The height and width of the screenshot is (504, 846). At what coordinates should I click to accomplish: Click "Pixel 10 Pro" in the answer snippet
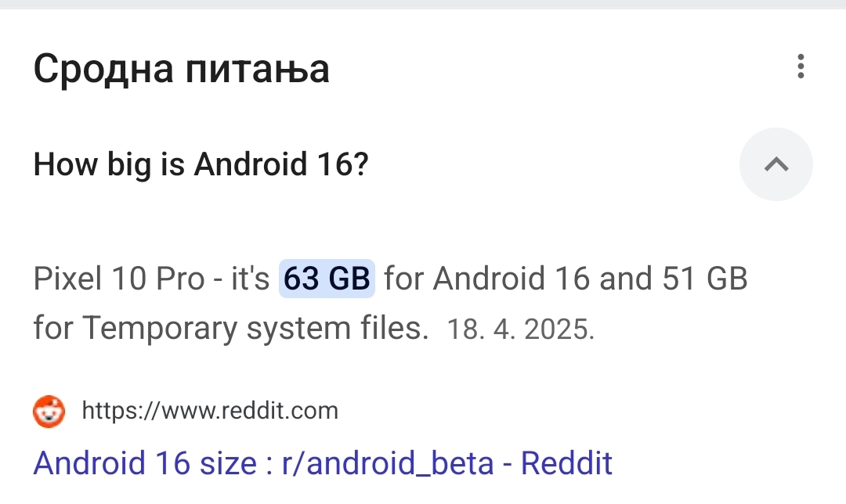click(x=118, y=279)
